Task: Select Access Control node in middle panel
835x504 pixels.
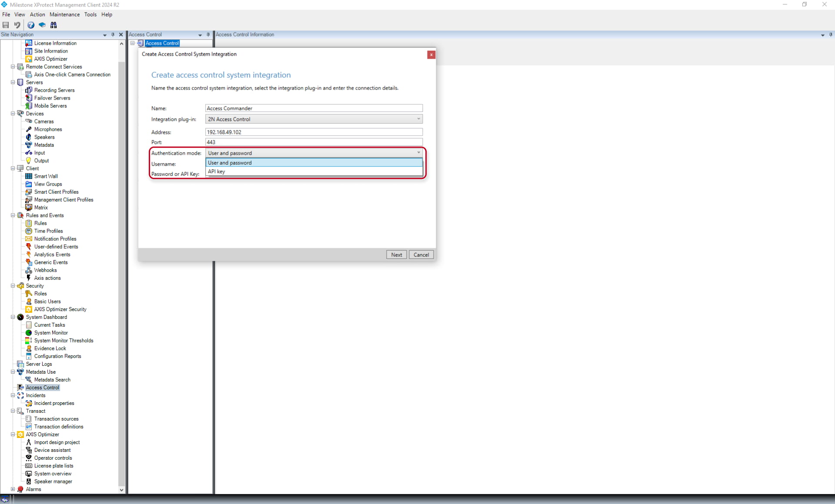Action: coord(162,43)
